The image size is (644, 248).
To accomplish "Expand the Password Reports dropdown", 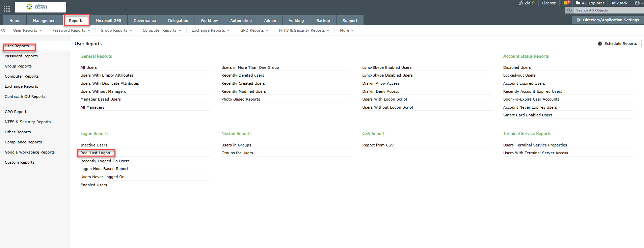I will (x=71, y=30).
